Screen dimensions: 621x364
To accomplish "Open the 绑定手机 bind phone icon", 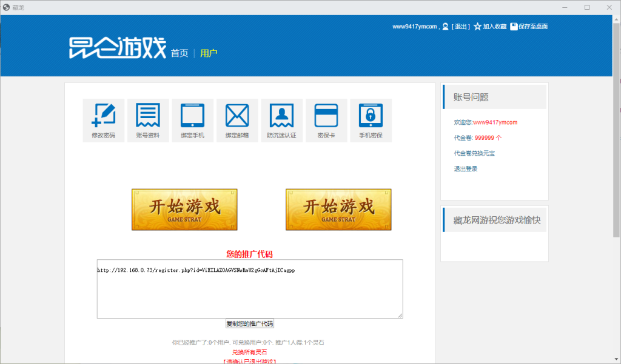I will tap(192, 121).
